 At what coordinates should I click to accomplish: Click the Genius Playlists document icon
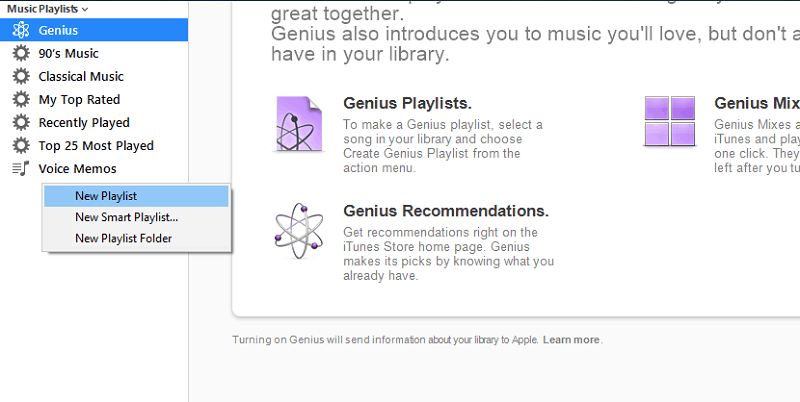pyautogui.click(x=298, y=122)
